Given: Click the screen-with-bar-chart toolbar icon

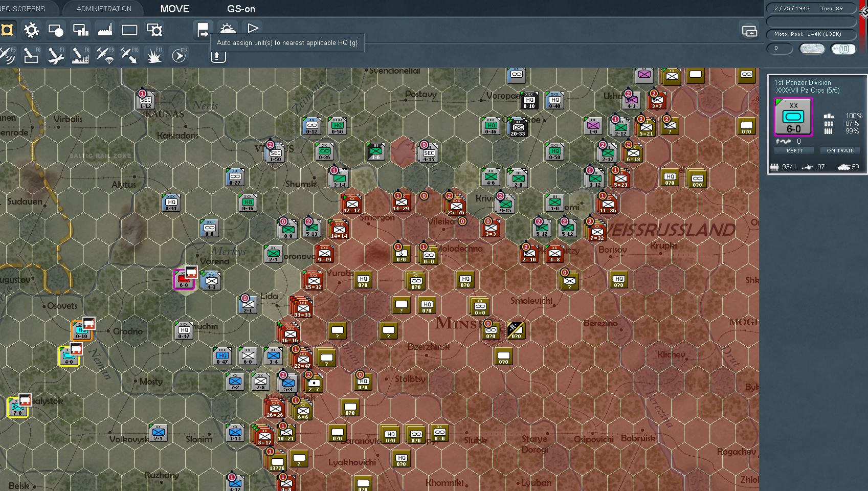Looking at the screenshot, I should point(80,30).
